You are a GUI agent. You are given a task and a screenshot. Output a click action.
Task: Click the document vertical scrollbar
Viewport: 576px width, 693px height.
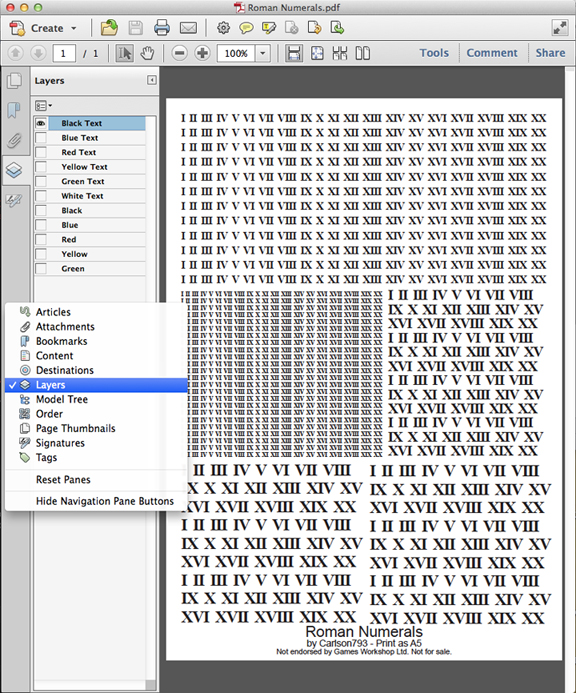click(x=570, y=380)
